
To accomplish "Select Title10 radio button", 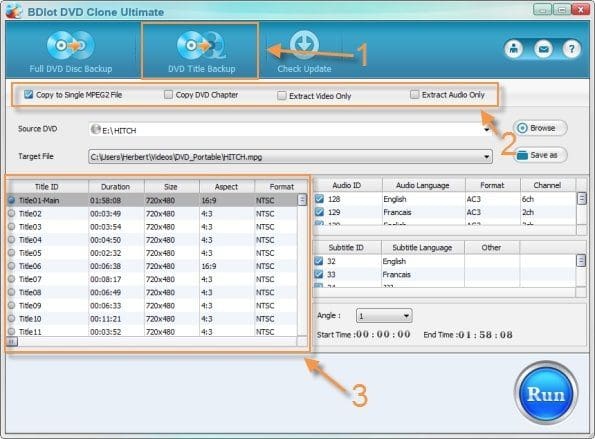I will (x=11, y=318).
